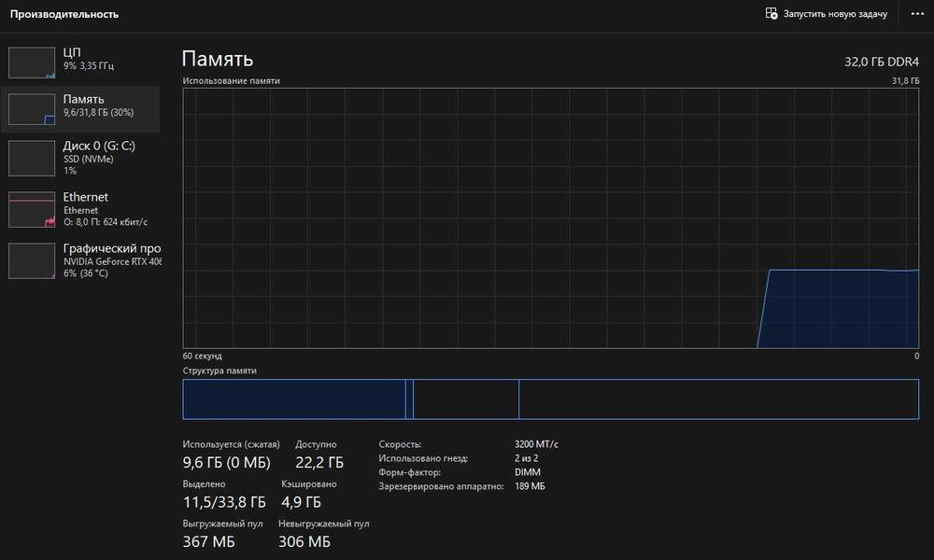Click the Структура памяти composition bar
934x560 pixels.
(550, 399)
